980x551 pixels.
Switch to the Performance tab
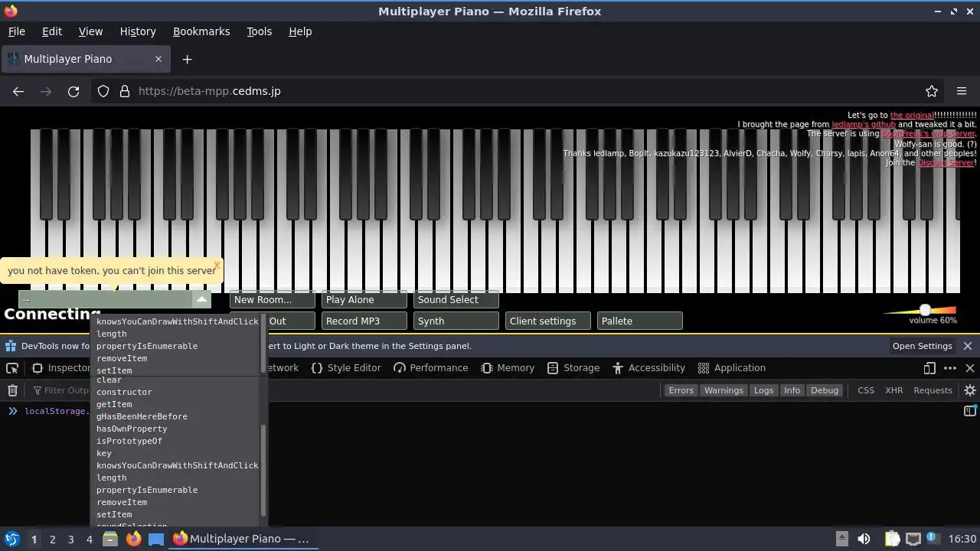(x=430, y=368)
